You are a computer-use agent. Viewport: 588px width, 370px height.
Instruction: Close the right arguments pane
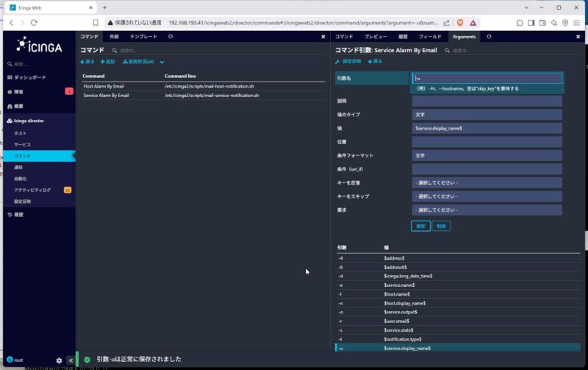(578, 37)
